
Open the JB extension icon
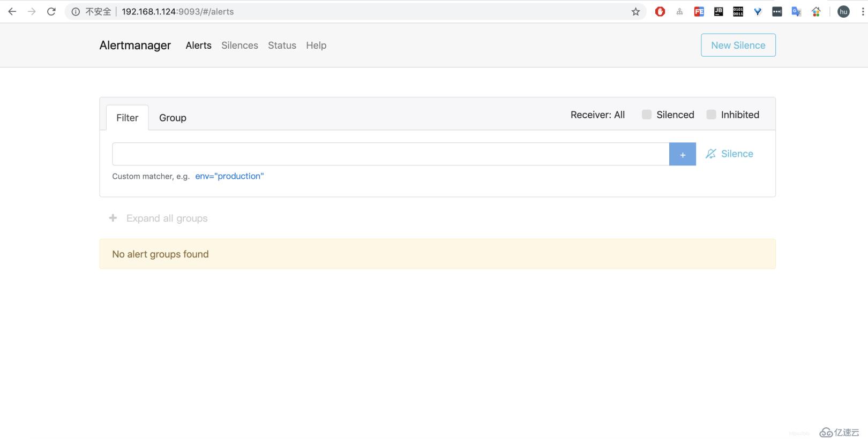click(x=719, y=11)
